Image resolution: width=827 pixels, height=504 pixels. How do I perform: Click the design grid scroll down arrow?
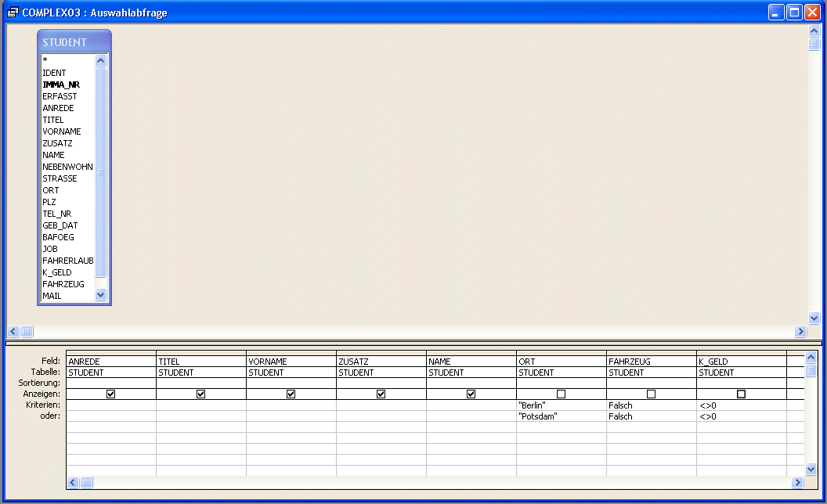(811, 470)
